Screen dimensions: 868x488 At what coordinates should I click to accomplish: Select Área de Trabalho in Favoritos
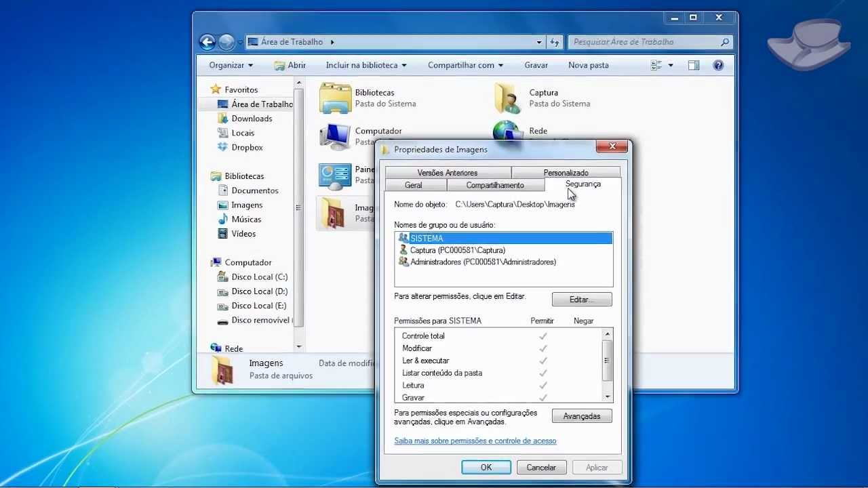click(x=255, y=104)
